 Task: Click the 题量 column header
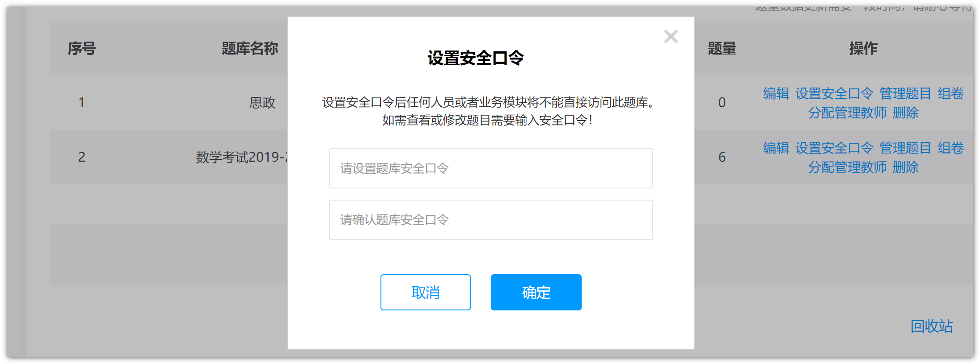click(x=722, y=48)
